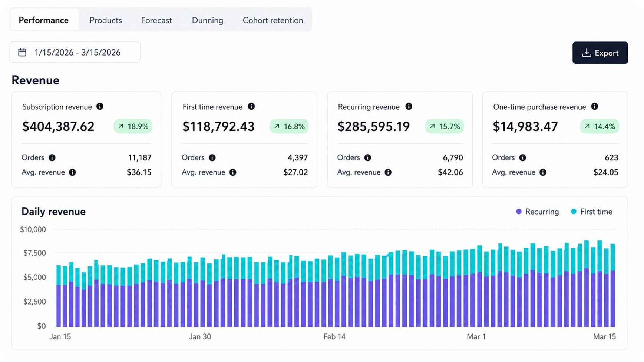
Task: Select the $404,387.62 subscription revenue value
Action: click(58, 127)
